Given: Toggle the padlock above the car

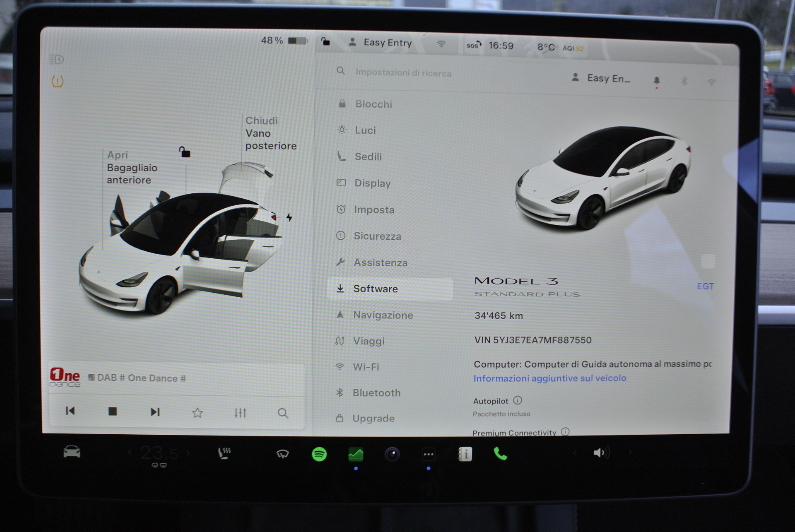Looking at the screenshot, I should [x=184, y=152].
